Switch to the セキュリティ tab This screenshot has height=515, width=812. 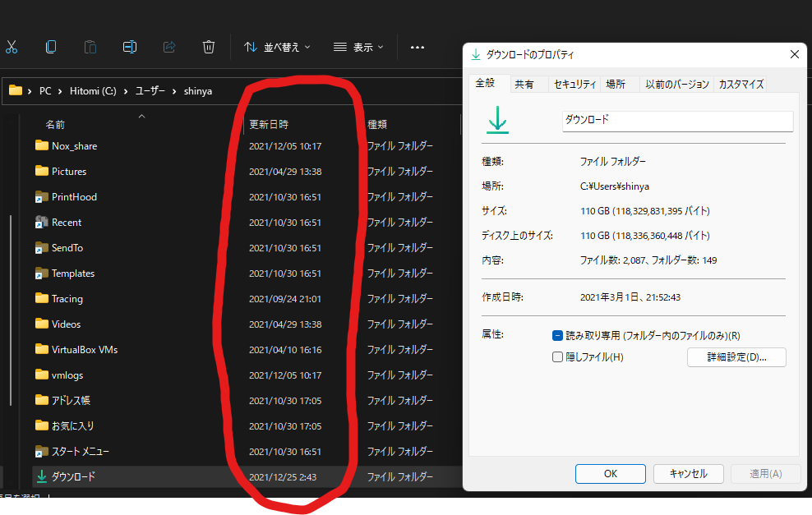pos(574,84)
